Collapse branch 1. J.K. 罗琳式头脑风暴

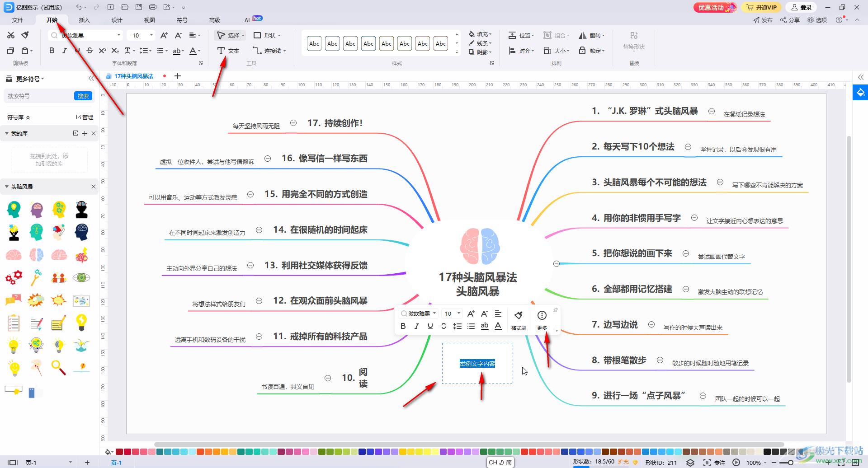pos(712,111)
